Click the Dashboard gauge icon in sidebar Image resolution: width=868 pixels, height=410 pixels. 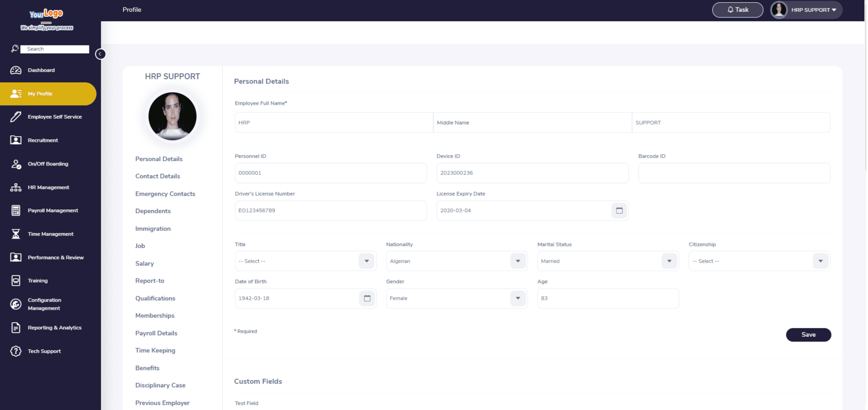pos(16,71)
